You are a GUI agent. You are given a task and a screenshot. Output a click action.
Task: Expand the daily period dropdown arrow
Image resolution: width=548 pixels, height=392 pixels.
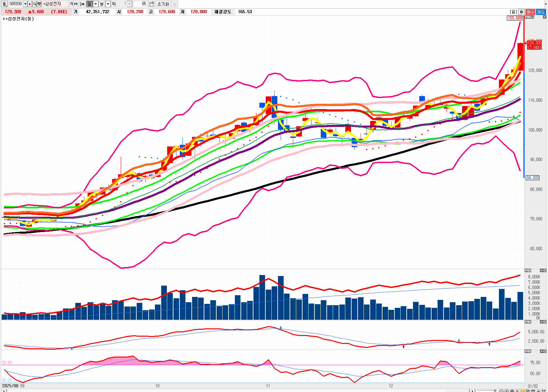tap(96, 4)
